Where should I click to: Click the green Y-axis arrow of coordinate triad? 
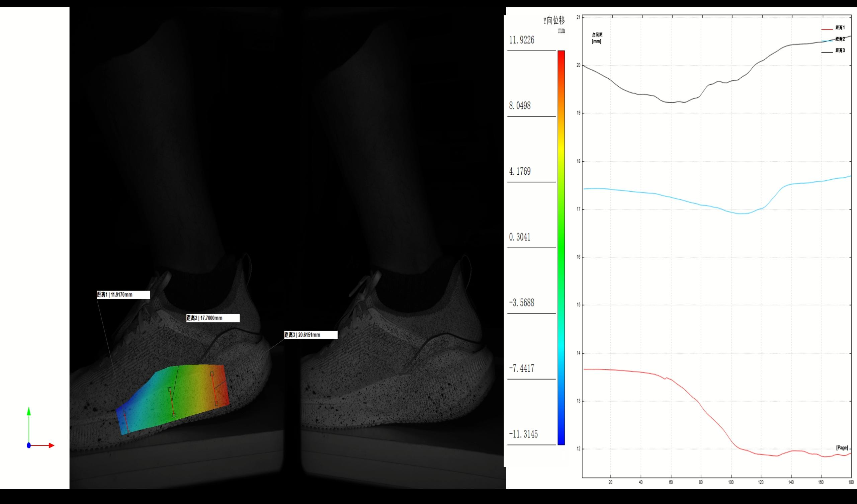pos(29,412)
